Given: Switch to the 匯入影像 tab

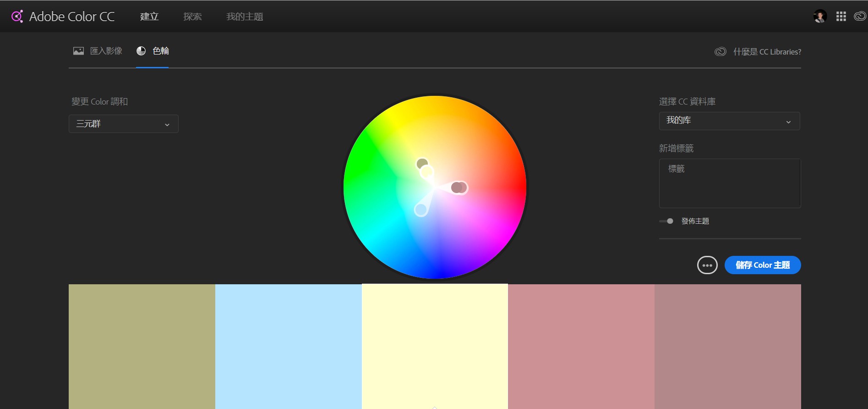Looking at the screenshot, I should pos(98,51).
